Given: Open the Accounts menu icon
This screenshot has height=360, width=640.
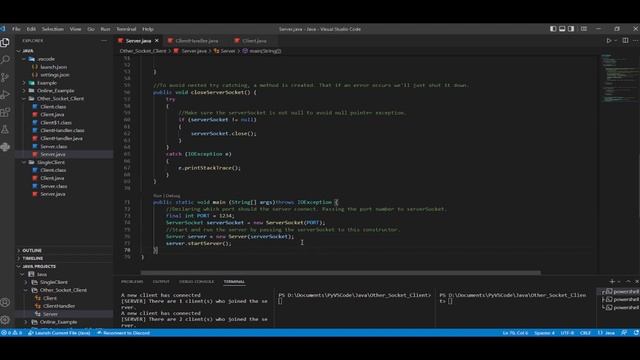Looking at the screenshot, I should (x=5, y=302).
